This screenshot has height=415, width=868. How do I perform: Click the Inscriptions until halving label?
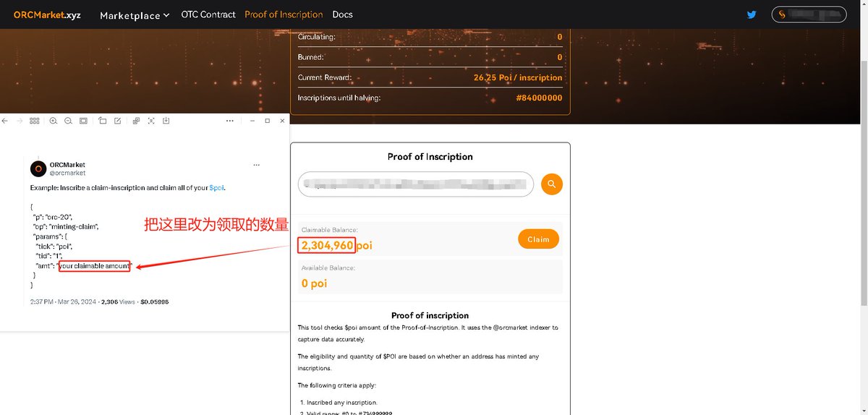tap(339, 98)
